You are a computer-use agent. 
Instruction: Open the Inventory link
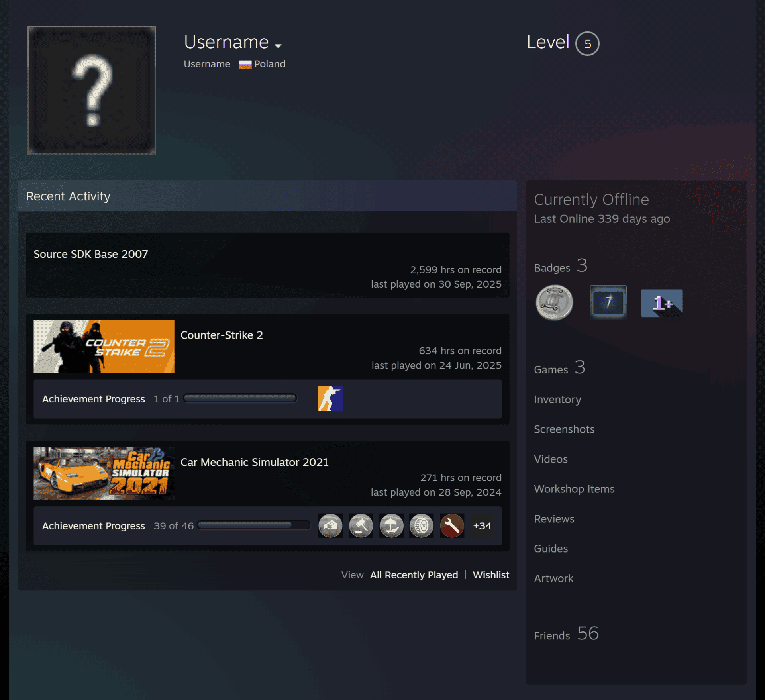(x=557, y=399)
